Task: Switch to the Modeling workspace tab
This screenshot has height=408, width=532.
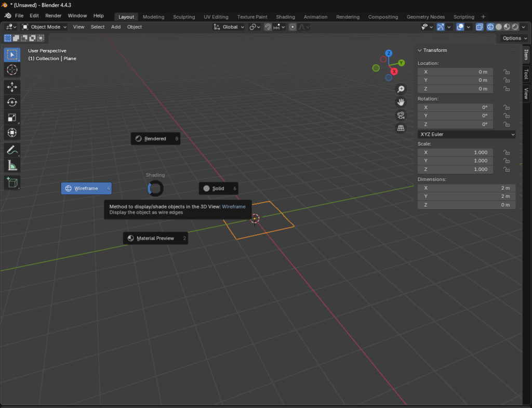Action: 153,17
